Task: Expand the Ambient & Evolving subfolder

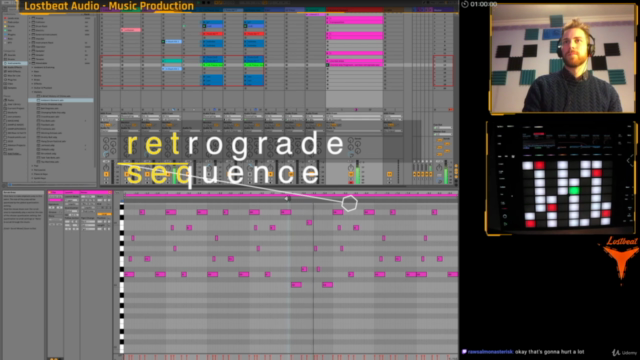Action: click(x=32, y=67)
